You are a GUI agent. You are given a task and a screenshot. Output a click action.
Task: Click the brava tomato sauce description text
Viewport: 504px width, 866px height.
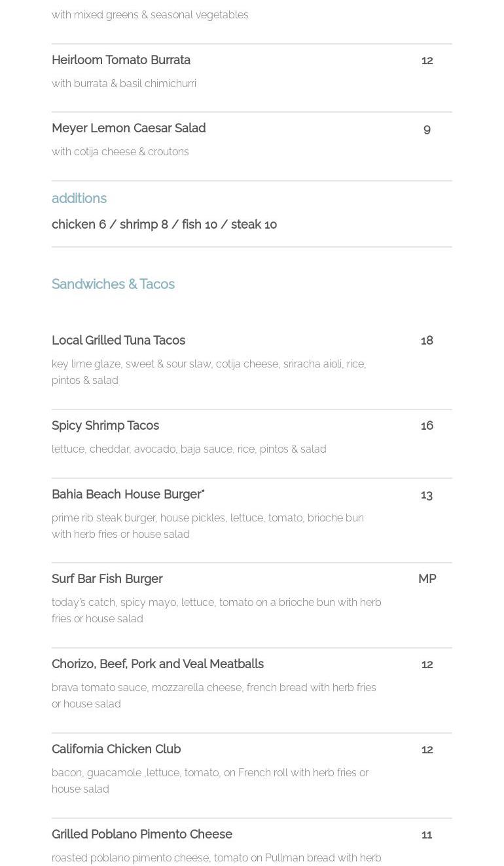pyautogui.click(x=213, y=695)
